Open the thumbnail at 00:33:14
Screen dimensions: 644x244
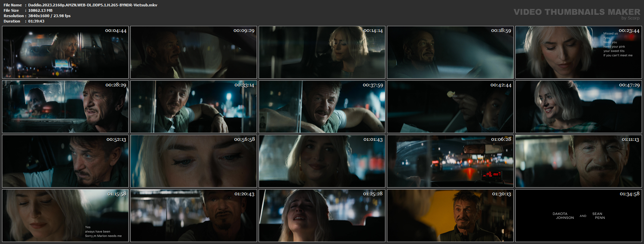pos(194,107)
